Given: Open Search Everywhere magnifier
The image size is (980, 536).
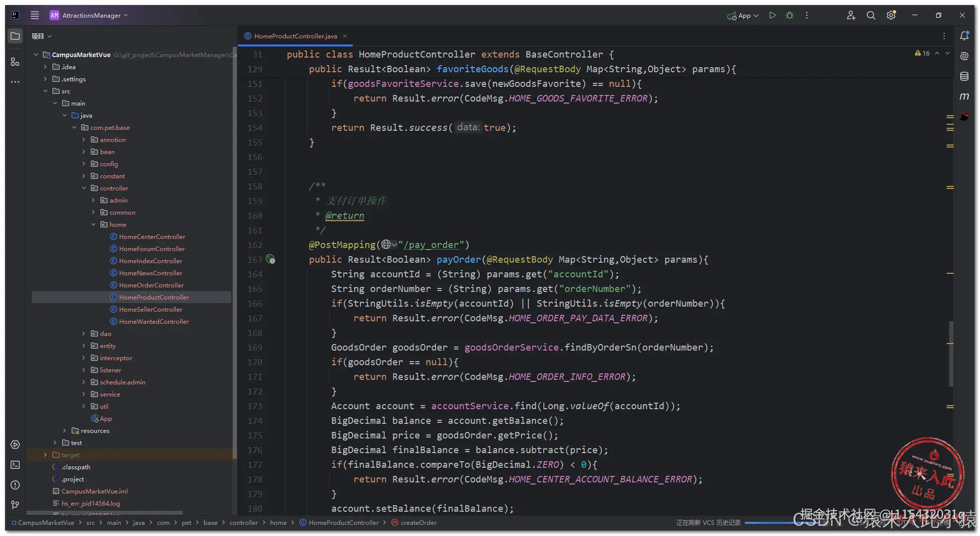Looking at the screenshot, I should [871, 15].
